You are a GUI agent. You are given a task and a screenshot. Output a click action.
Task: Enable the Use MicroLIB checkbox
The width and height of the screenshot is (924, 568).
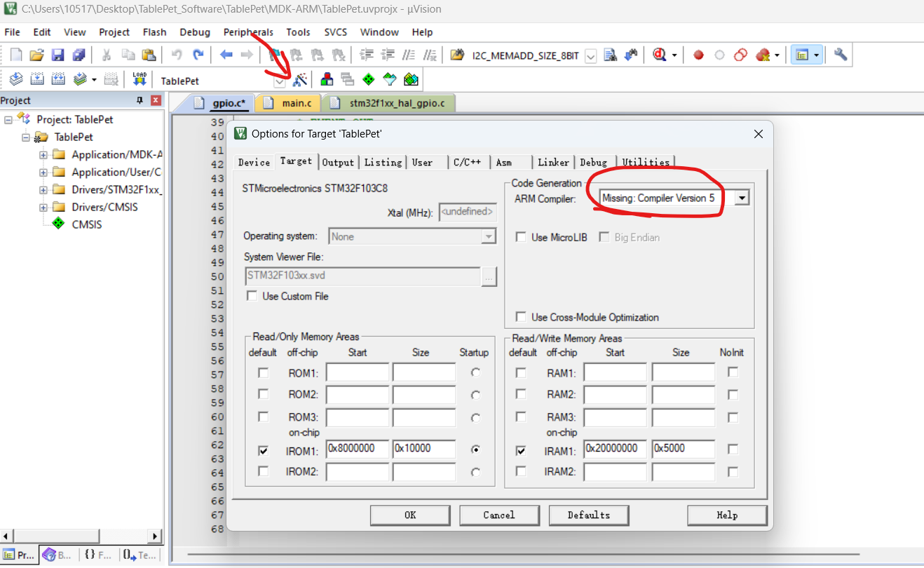point(521,236)
